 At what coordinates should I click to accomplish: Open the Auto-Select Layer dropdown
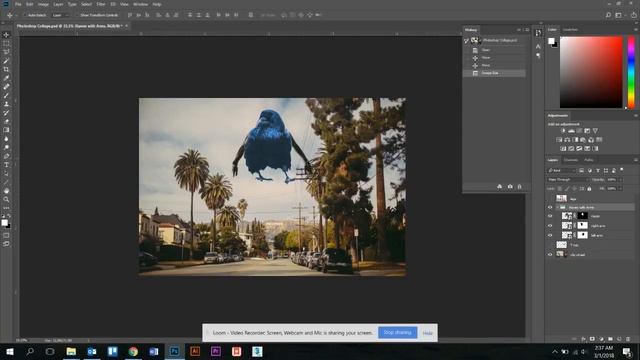[59, 15]
